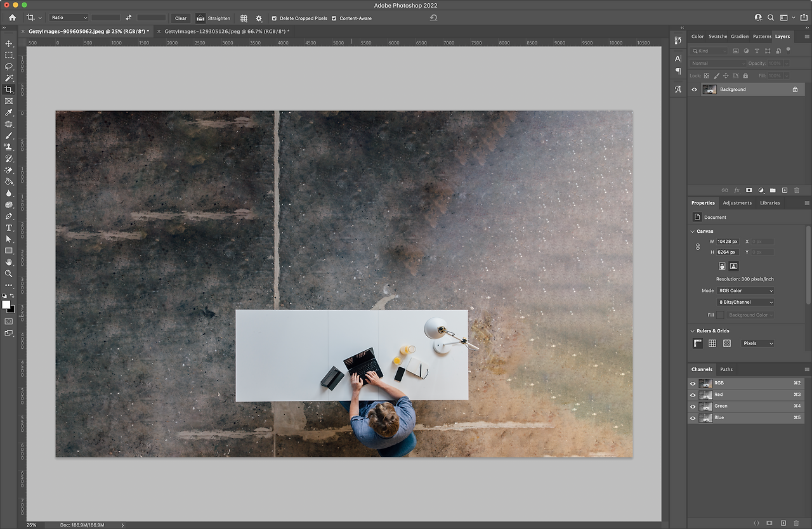Select the Eyedropper tool
The width and height of the screenshot is (812, 529).
(x=9, y=113)
